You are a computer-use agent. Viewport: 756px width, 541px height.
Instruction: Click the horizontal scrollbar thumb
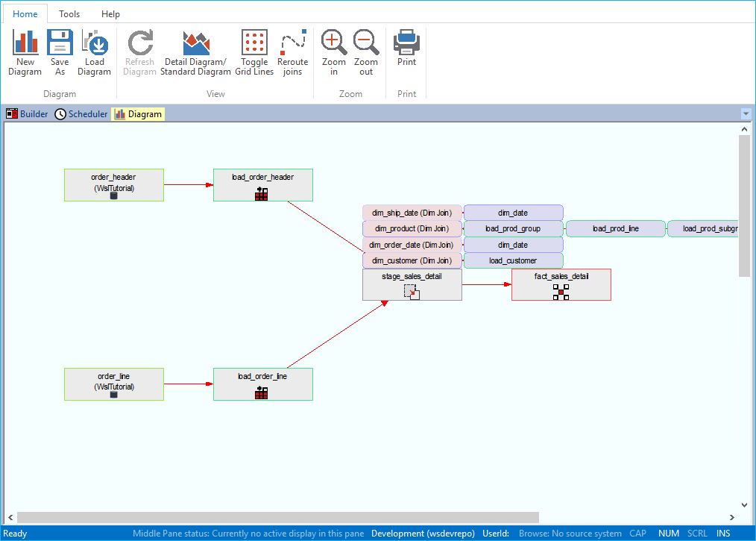[278, 517]
